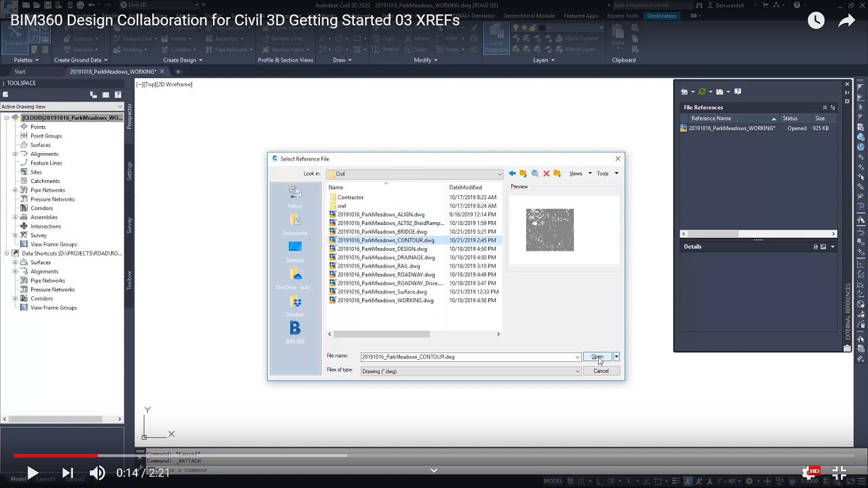
Task: Switch File References to list view icon
Action: tap(825, 107)
